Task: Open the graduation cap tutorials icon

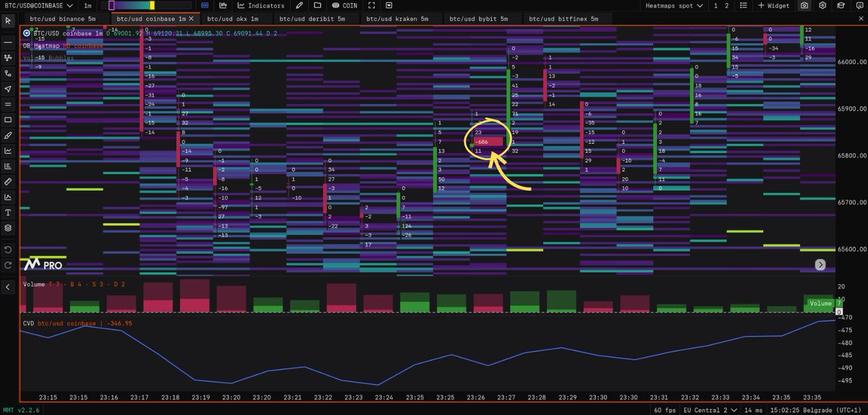Action: pos(840,5)
